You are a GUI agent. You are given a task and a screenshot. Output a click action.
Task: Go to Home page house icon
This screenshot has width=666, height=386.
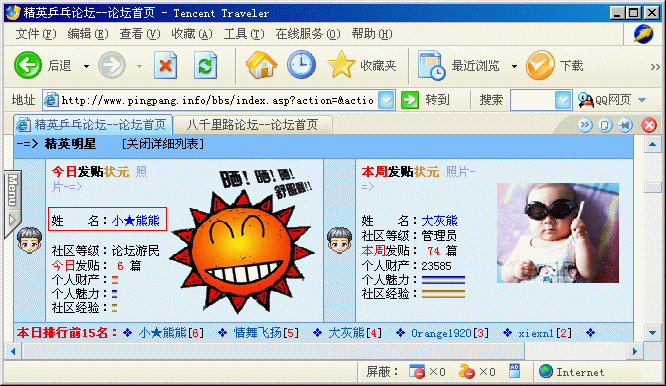tap(261, 65)
